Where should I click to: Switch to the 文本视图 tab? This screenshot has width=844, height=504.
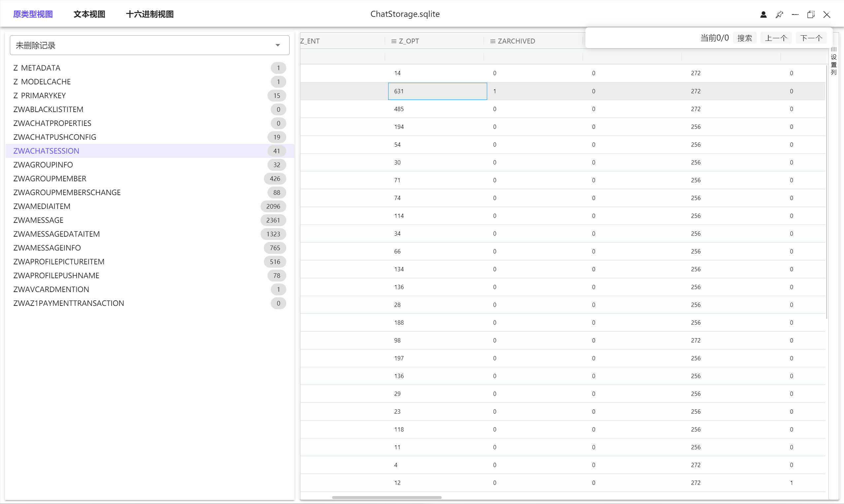pos(89,14)
